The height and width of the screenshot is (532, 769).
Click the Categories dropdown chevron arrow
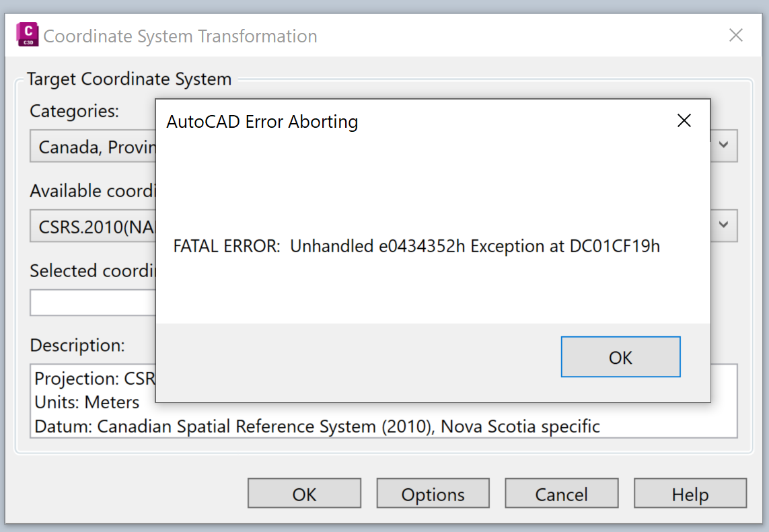click(x=725, y=145)
